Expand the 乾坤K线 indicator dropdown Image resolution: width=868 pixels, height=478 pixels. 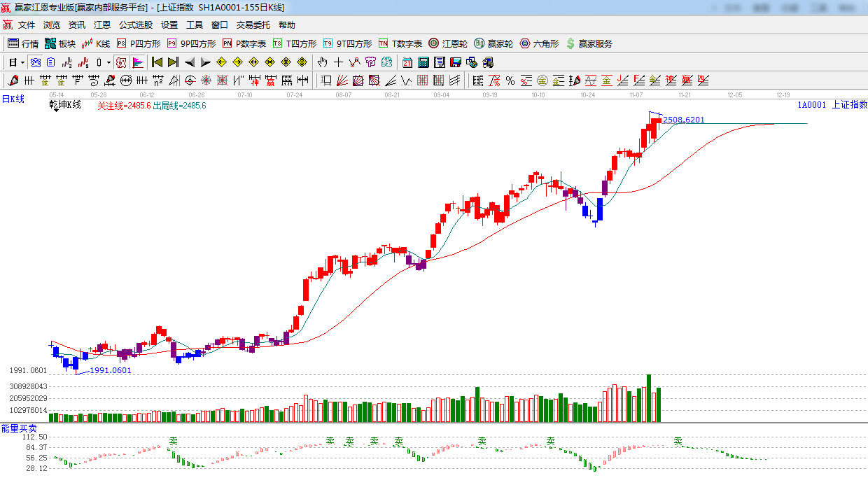55,111
